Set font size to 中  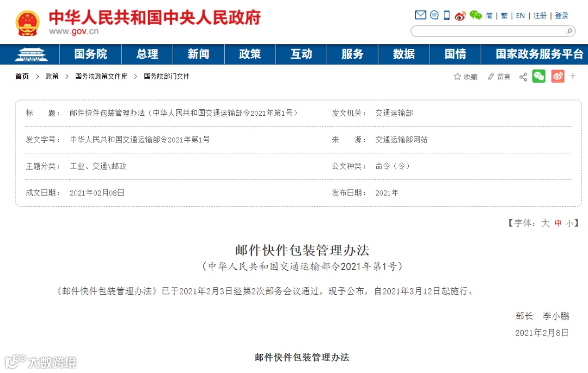tap(558, 223)
